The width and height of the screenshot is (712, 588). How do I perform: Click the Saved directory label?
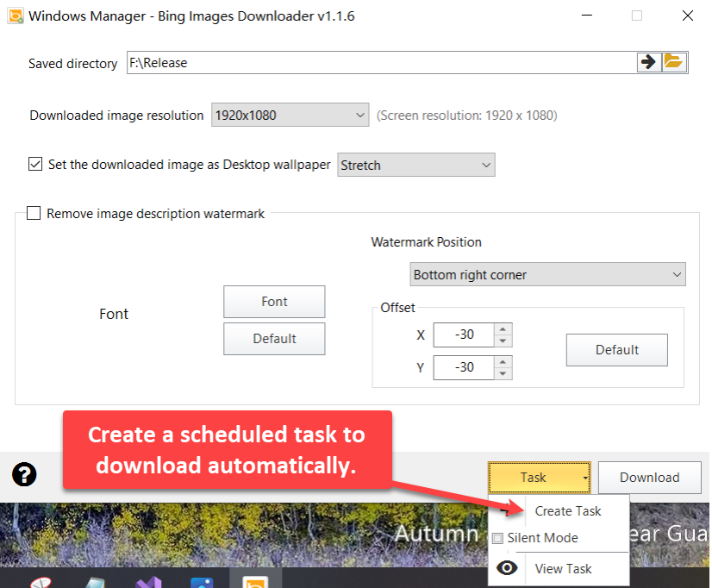pyautogui.click(x=72, y=64)
